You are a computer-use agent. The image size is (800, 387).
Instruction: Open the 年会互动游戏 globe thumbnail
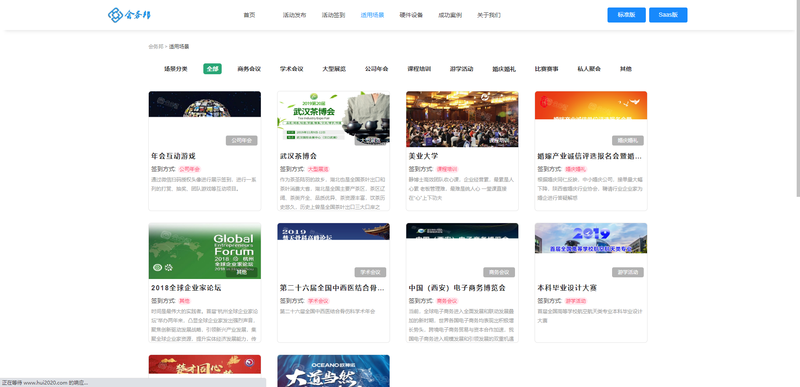tap(205, 104)
